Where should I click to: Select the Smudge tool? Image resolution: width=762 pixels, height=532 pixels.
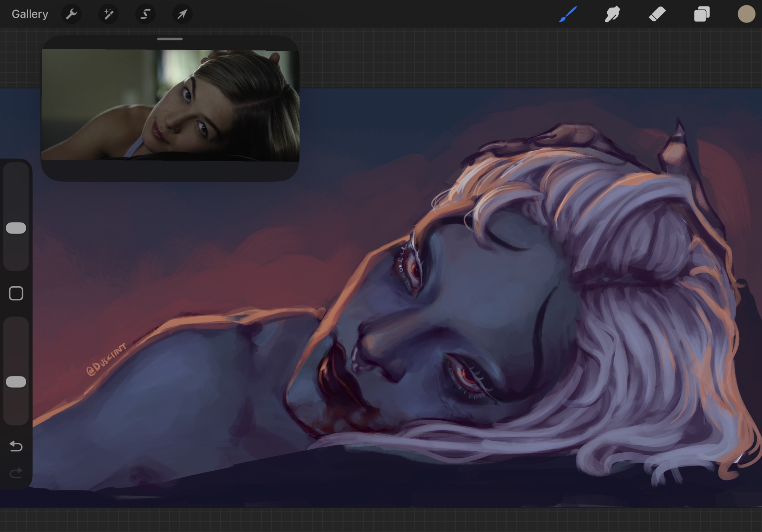pos(612,14)
